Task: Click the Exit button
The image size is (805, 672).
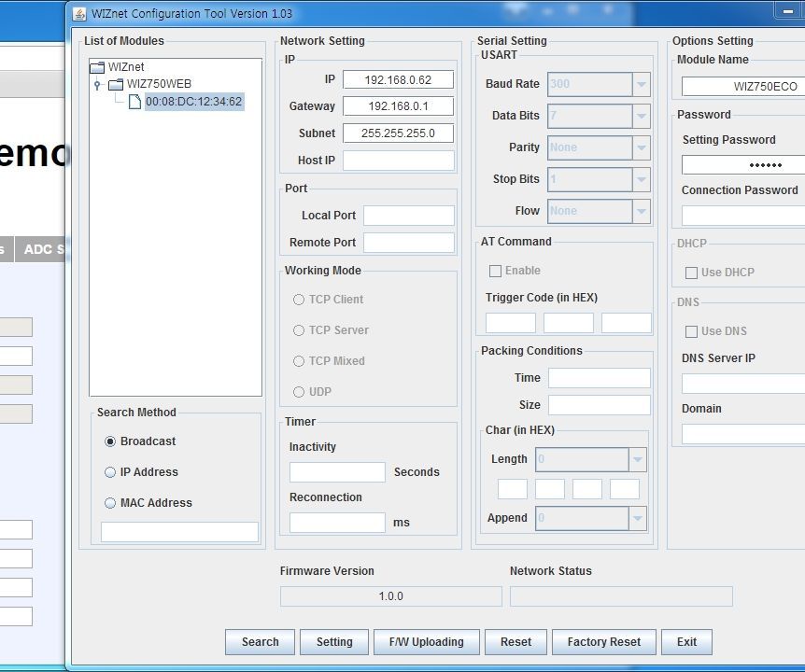Action: click(686, 642)
